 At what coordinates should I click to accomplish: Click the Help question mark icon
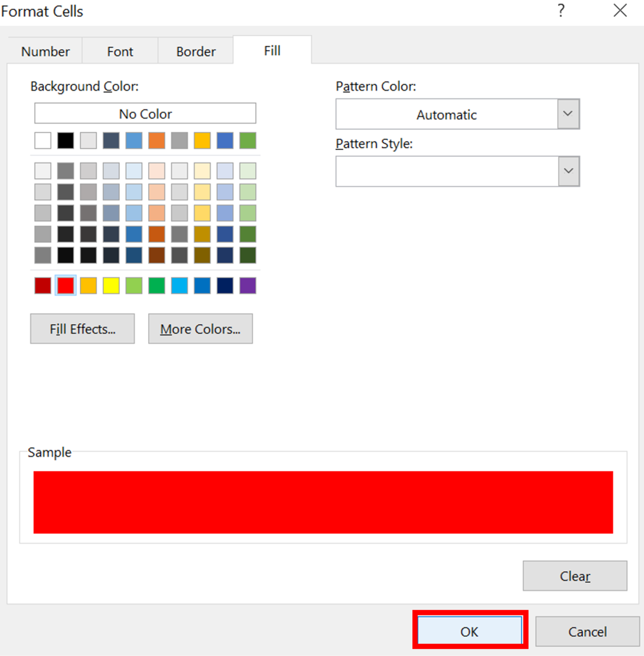click(x=561, y=10)
